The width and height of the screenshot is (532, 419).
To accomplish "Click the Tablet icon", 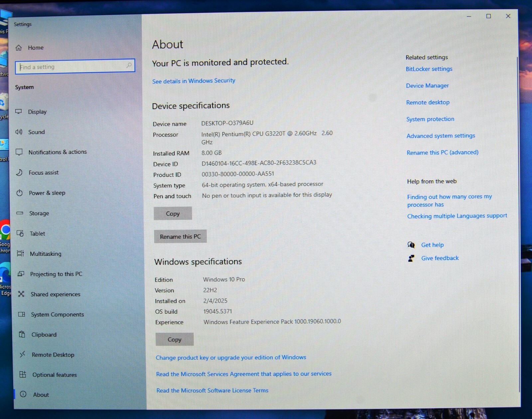I will click(20, 233).
